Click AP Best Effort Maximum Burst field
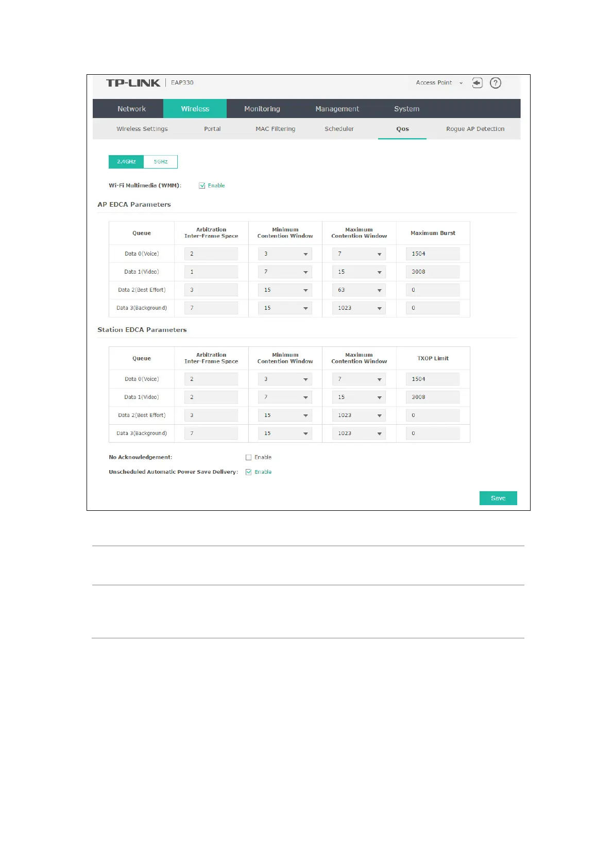 point(433,290)
